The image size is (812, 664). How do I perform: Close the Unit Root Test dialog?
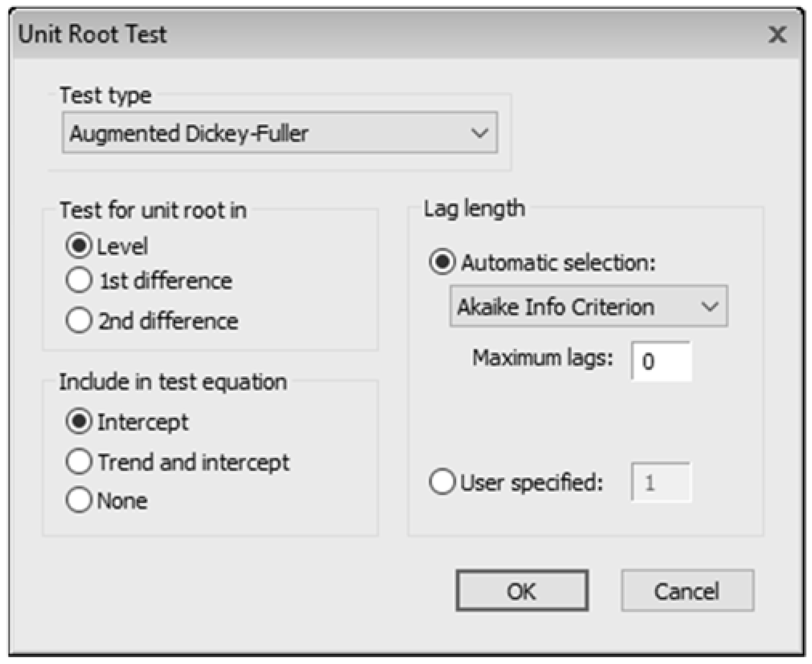coord(777,34)
